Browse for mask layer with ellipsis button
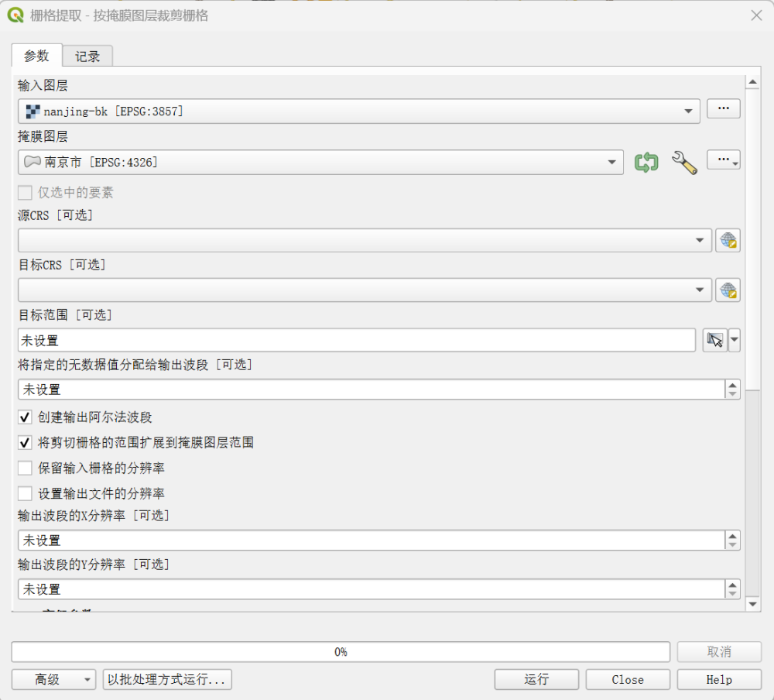774x700 pixels. point(724,160)
